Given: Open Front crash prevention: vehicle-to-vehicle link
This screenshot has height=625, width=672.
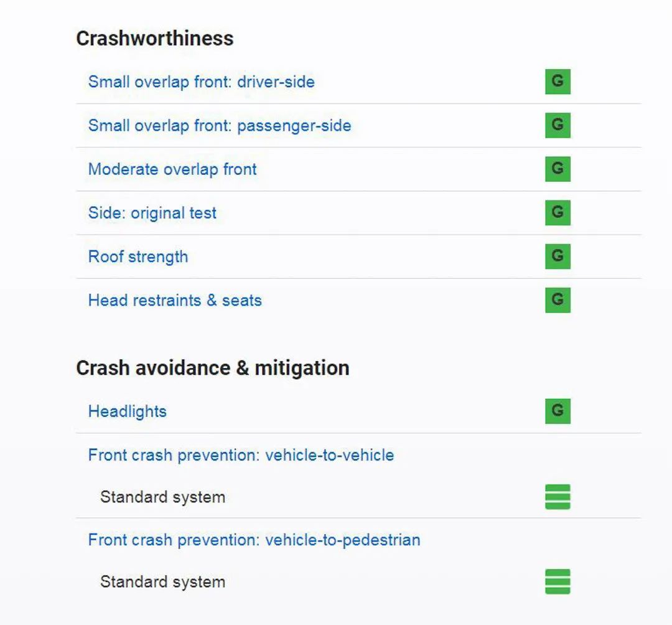Looking at the screenshot, I should click(x=241, y=455).
